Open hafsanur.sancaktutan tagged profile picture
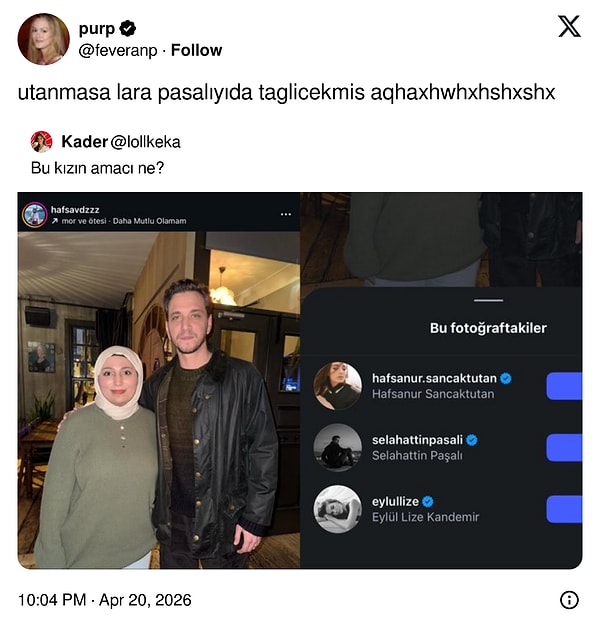The image size is (600, 630). pos(337,386)
